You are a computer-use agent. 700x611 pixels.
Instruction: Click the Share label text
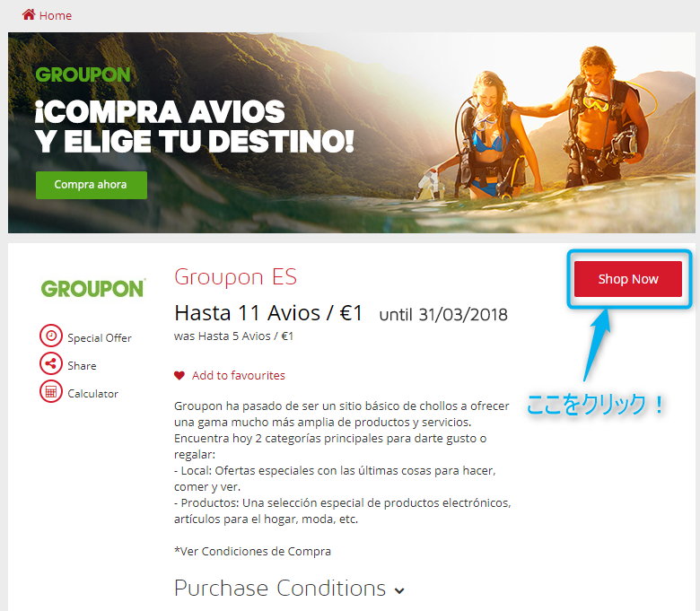click(82, 365)
